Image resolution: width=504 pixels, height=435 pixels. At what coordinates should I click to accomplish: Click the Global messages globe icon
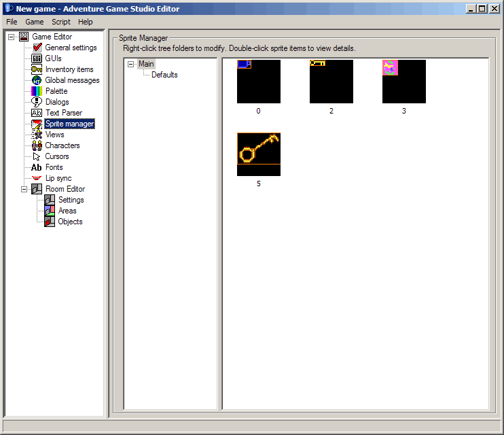(37, 80)
